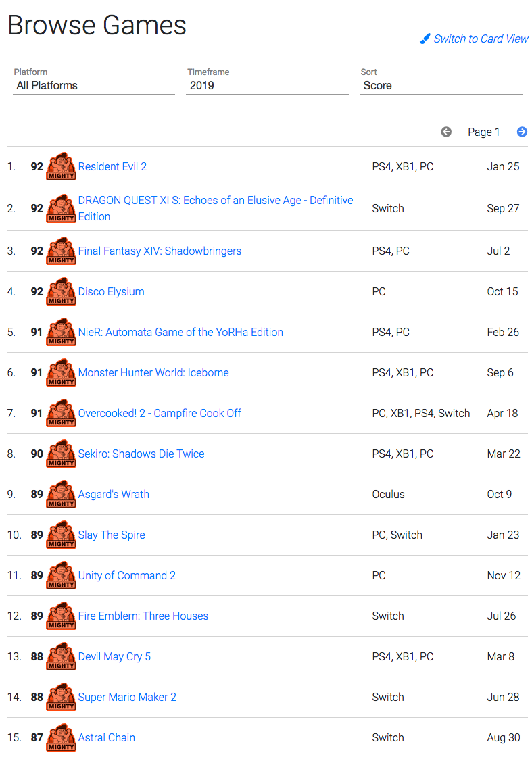Click the 'Oct 15' release date
Image resolution: width=532 pixels, height=757 pixels.
502,291
